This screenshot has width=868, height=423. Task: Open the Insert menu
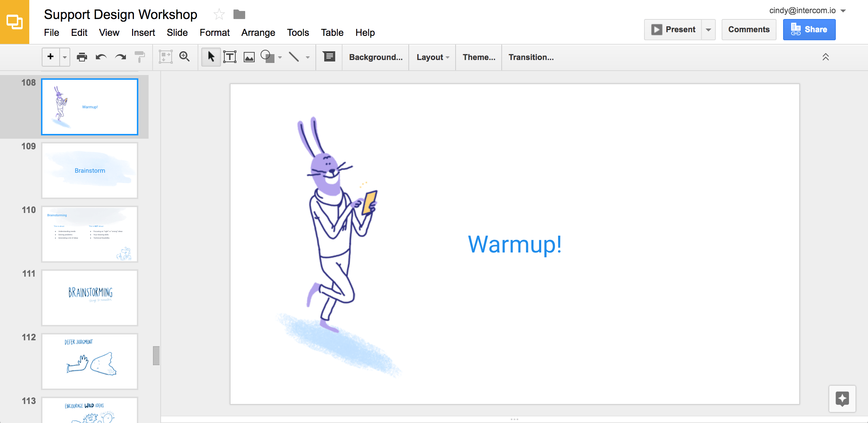coord(143,33)
